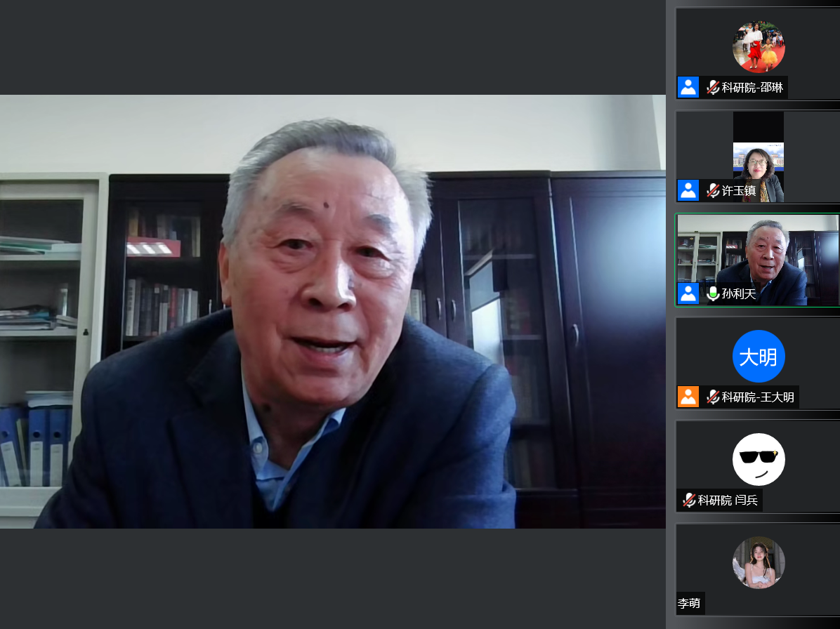The image size is (840, 629).
Task: Click active green mic icon beside 孙利天
Action: pyautogui.click(x=712, y=294)
